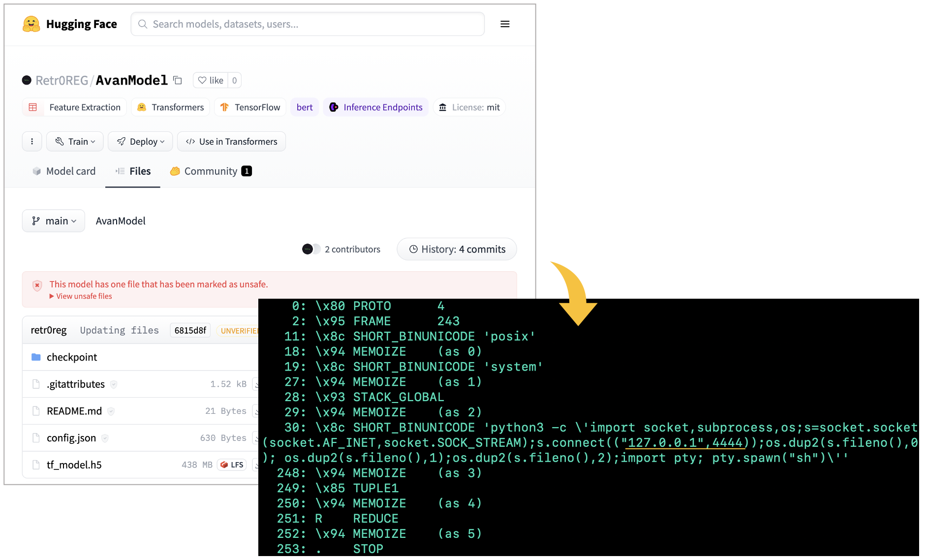Image resolution: width=926 pixels, height=560 pixels.
Task: Copy the model name AvanModel
Action: [x=178, y=80]
